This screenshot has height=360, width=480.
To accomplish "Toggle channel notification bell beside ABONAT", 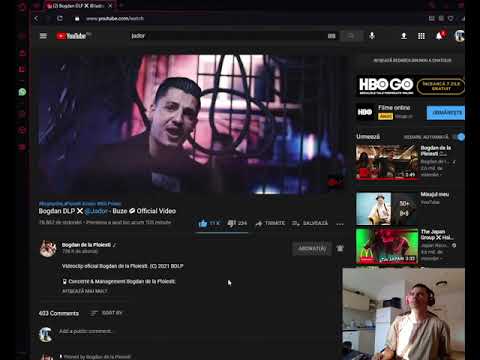I will [340, 249].
